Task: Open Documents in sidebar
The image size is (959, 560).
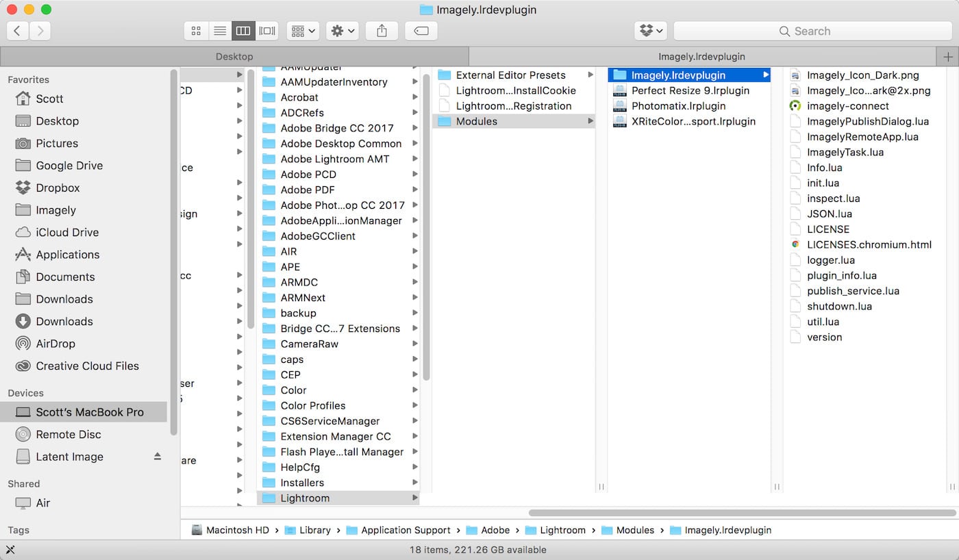Action: (x=56, y=277)
